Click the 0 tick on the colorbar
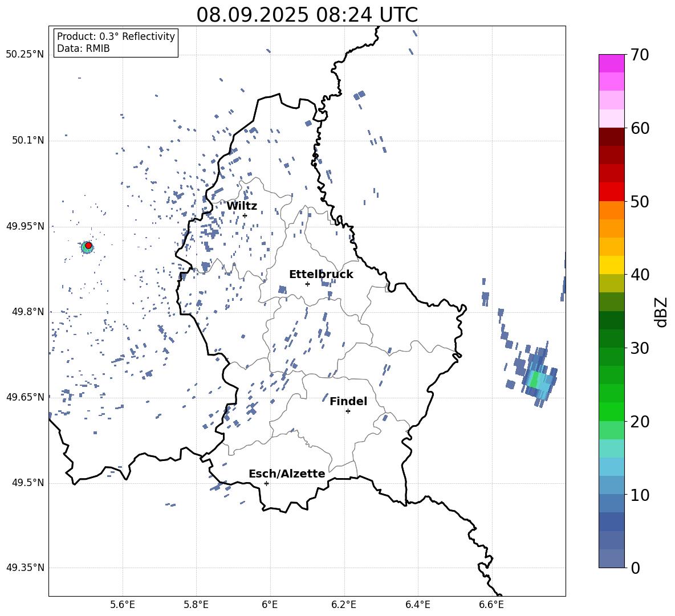 636,568
